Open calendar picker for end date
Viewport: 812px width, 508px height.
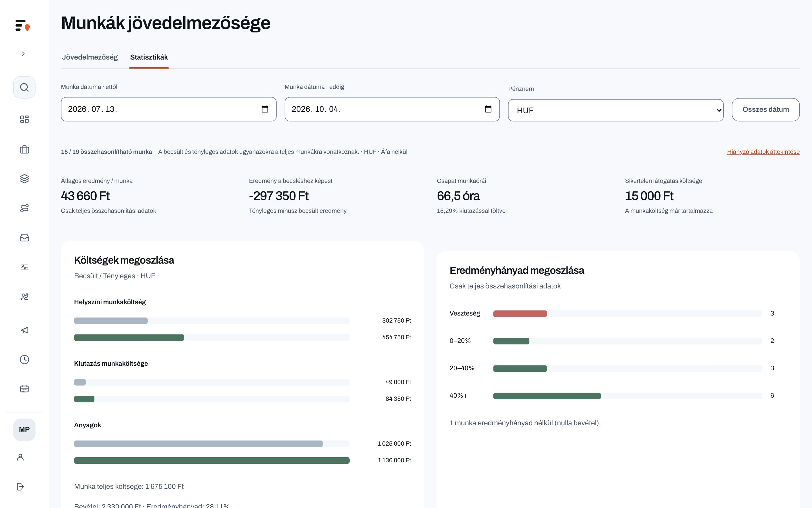click(488, 109)
